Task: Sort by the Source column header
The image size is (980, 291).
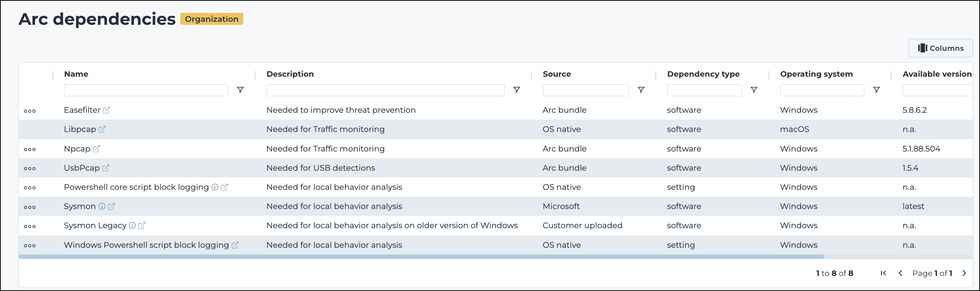Action: tap(557, 74)
